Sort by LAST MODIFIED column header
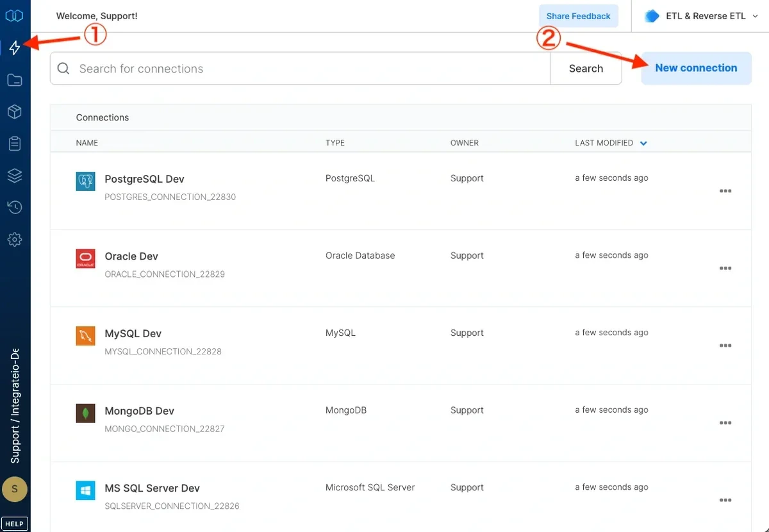Image resolution: width=769 pixels, height=532 pixels. (604, 143)
